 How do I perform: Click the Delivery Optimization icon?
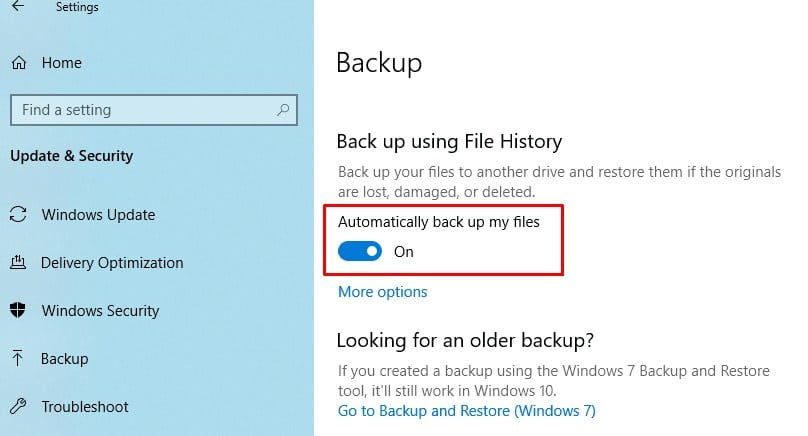pyautogui.click(x=18, y=262)
